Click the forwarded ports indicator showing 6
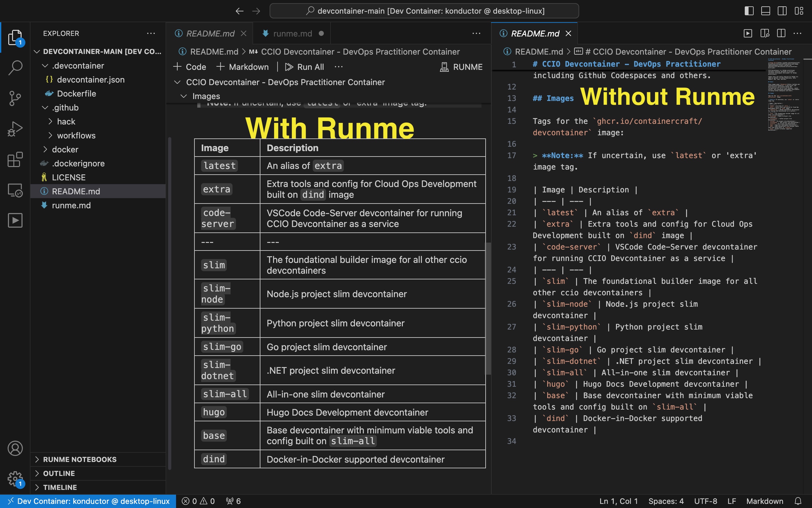Image resolution: width=812 pixels, height=508 pixels. point(233,501)
